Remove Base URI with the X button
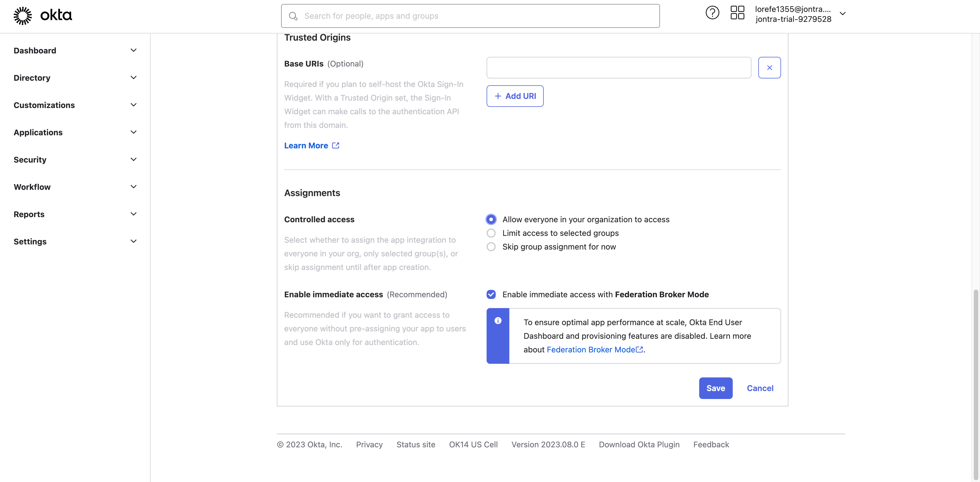Image resolution: width=980 pixels, height=482 pixels. click(769, 68)
